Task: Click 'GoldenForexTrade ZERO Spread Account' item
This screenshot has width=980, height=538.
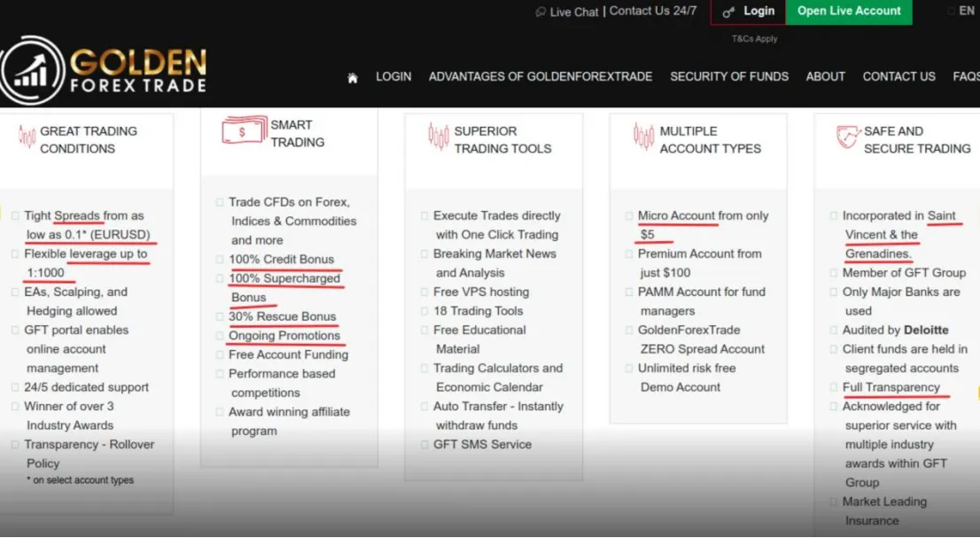Action: point(701,339)
